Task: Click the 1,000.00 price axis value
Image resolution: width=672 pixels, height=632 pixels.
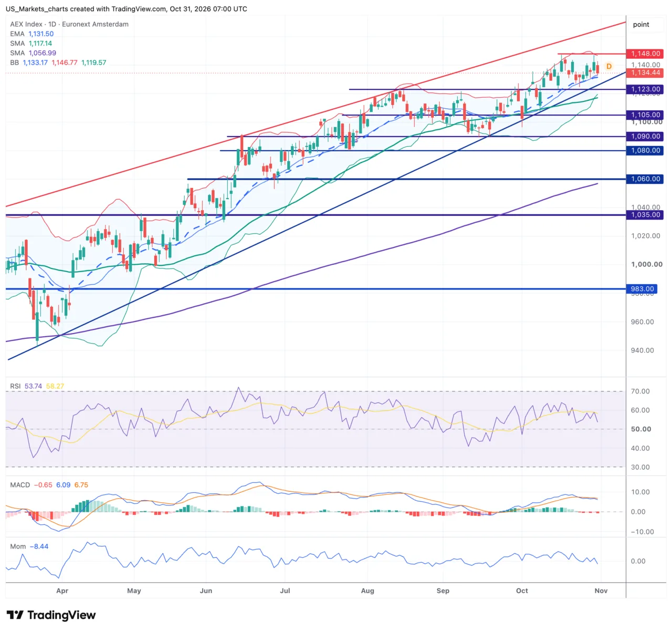Action: [647, 264]
